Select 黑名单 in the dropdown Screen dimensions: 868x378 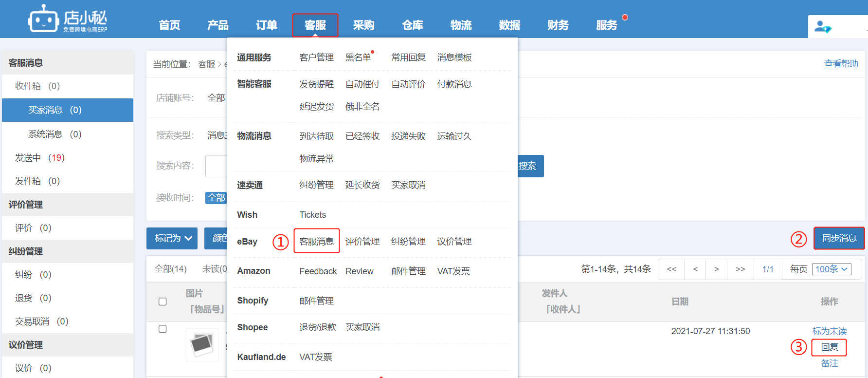(358, 57)
